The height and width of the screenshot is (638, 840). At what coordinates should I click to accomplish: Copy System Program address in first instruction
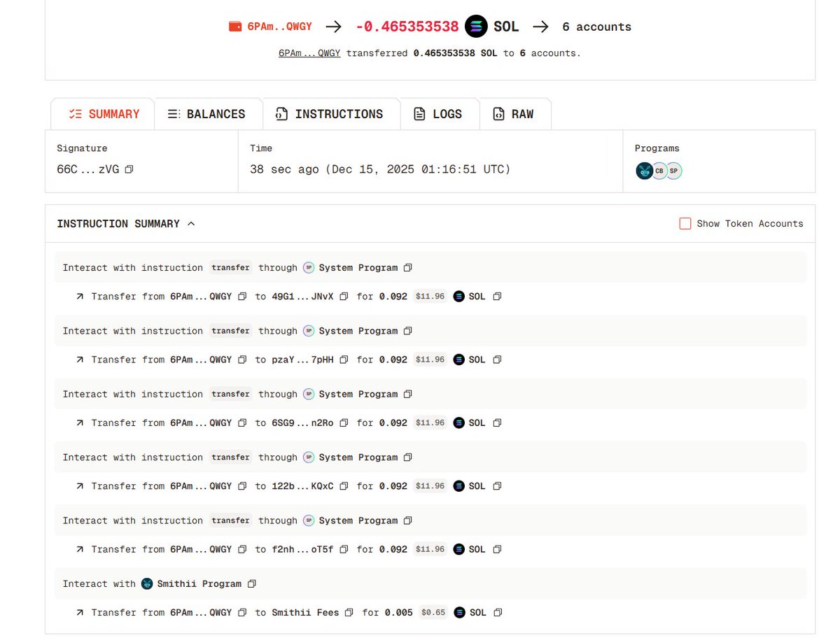click(408, 268)
